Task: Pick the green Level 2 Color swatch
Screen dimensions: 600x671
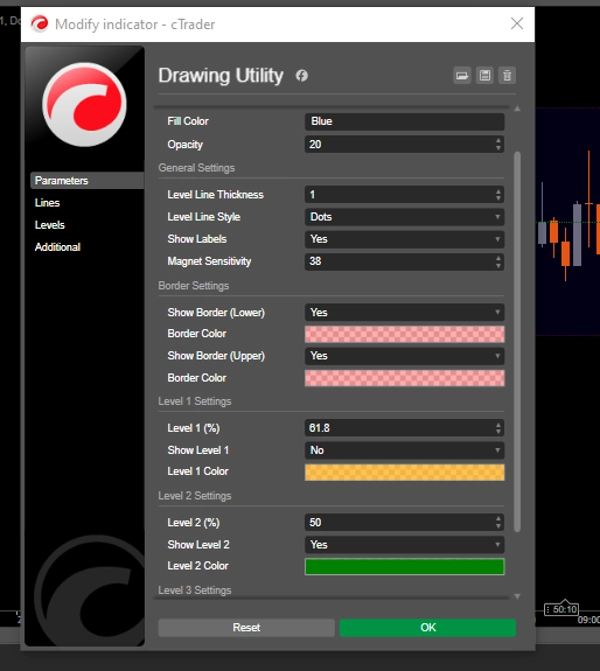Action: [404, 566]
